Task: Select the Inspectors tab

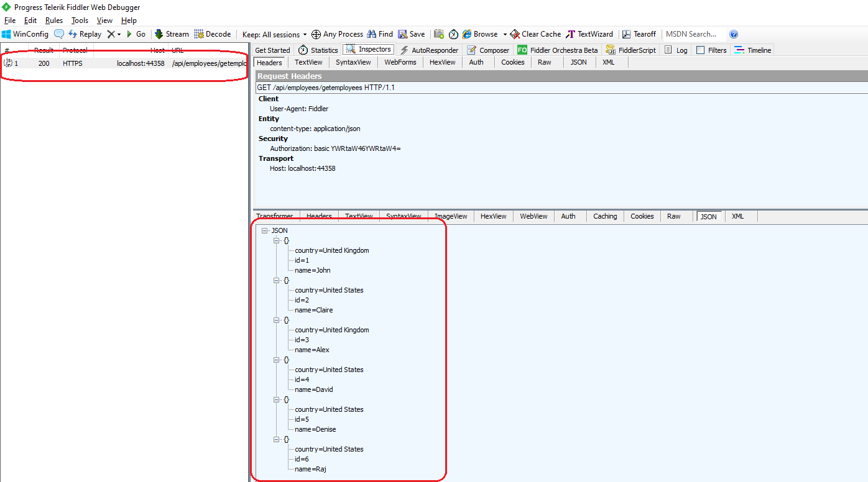Action: (x=369, y=50)
